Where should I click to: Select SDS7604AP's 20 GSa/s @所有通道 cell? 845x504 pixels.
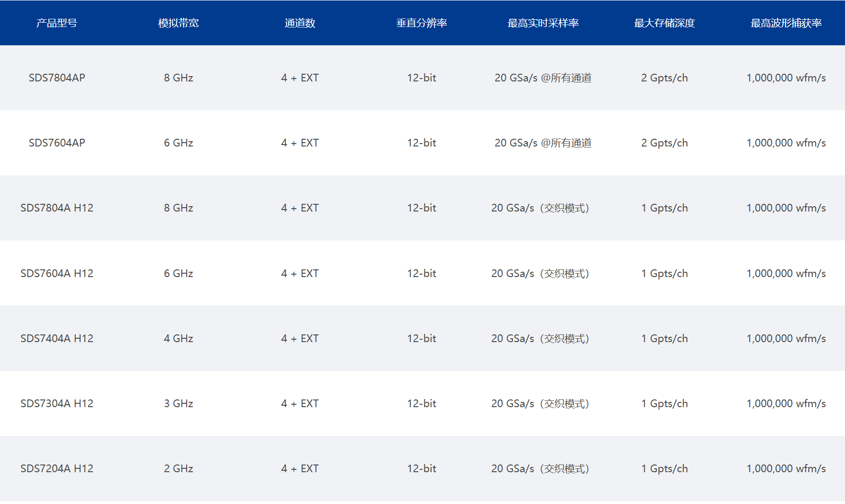[543, 143]
